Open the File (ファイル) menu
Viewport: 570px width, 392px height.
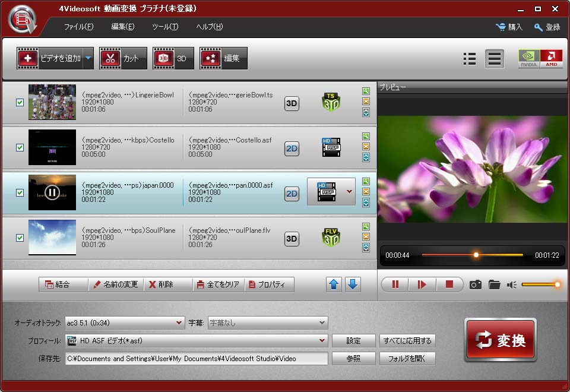tap(78, 27)
